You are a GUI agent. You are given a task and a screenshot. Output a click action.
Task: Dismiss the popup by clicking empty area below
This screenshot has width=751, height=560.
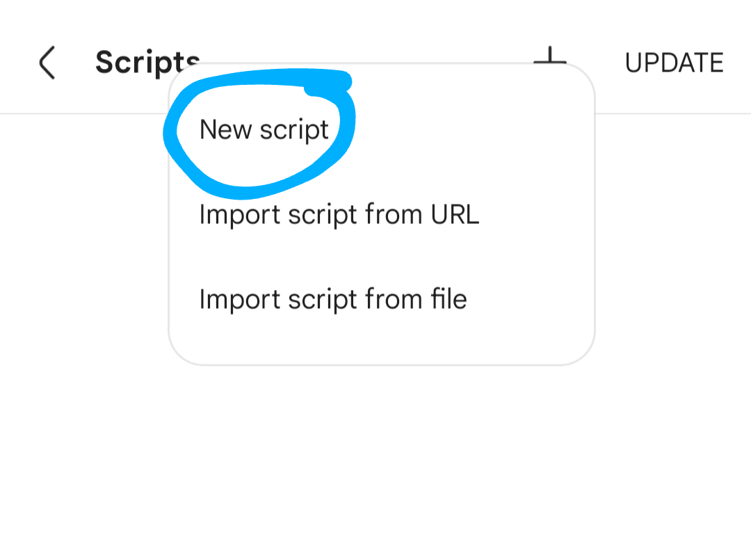375,460
